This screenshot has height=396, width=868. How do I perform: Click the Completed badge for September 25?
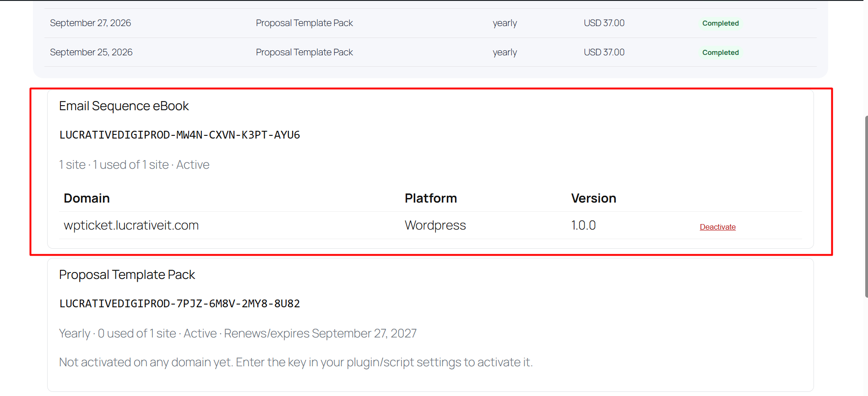pos(720,53)
